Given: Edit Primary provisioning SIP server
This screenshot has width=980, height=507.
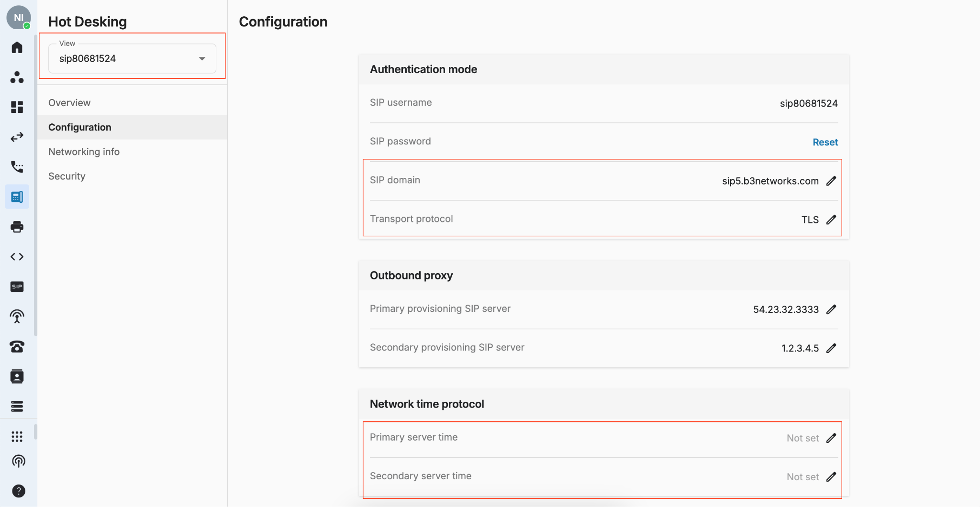Looking at the screenshot, I should tap(832, 309).
